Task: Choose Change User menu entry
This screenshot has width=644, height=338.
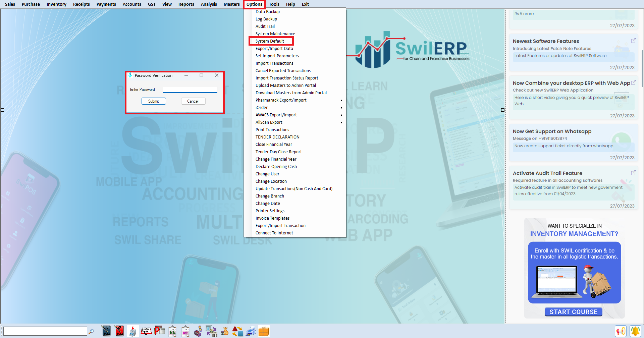Action: (267, 174)
